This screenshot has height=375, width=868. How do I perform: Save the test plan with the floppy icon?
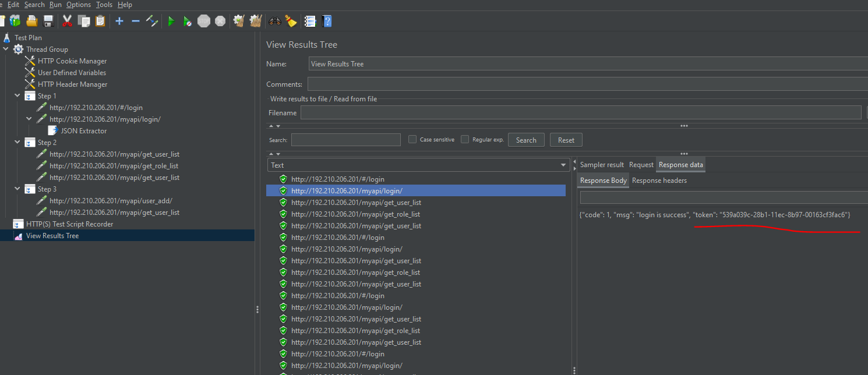pyautogui.click(x=49, y=22)
